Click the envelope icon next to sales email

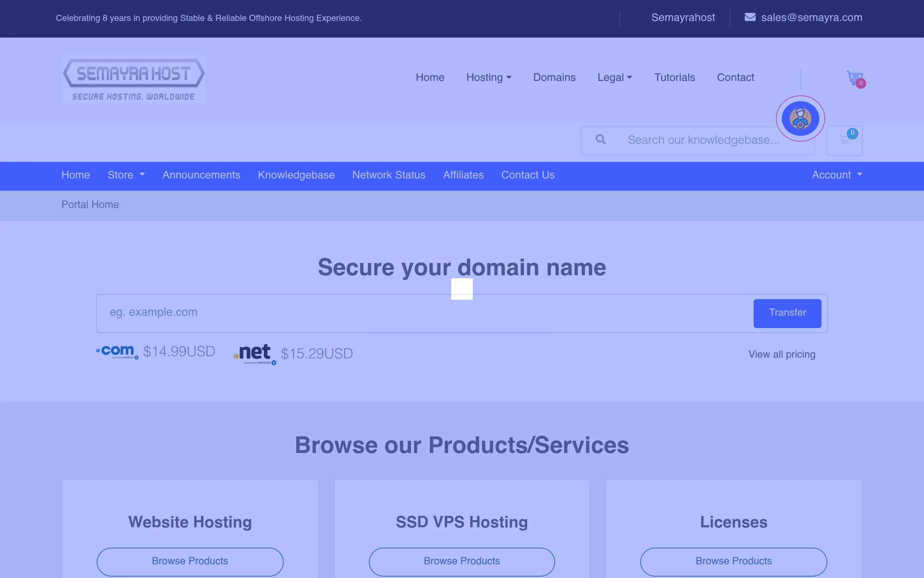point(750,17)
